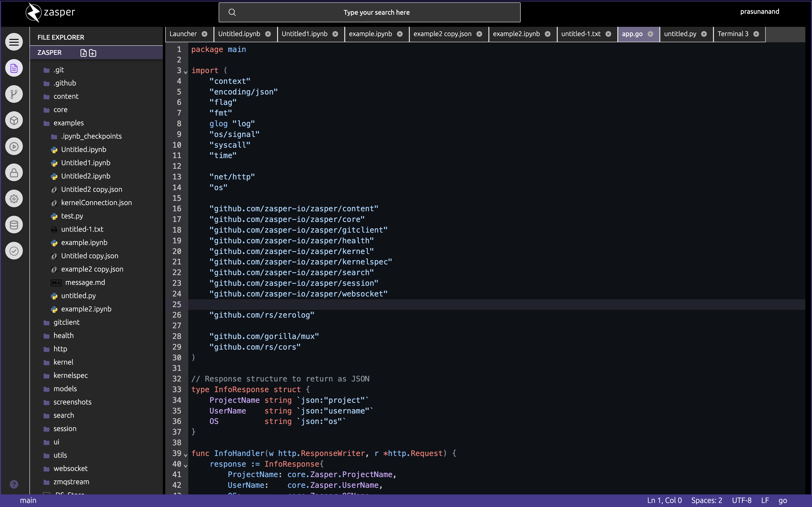Open the git branch sidebar icon
This screenshot has height=507, width=812.
[x=14, y=94]
